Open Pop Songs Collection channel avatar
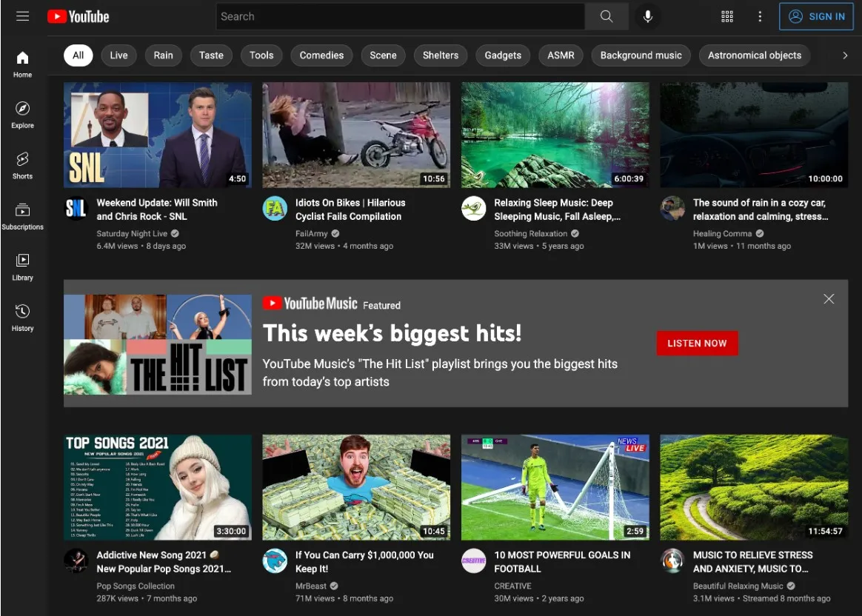The height and width of the screenshot is (616, 862). [76, 561]
